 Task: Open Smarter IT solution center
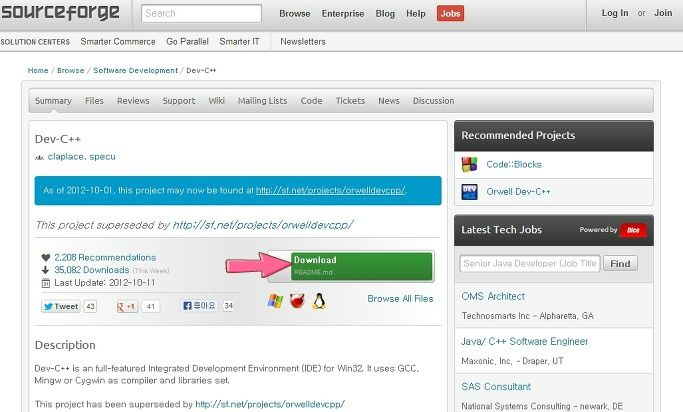239,41
